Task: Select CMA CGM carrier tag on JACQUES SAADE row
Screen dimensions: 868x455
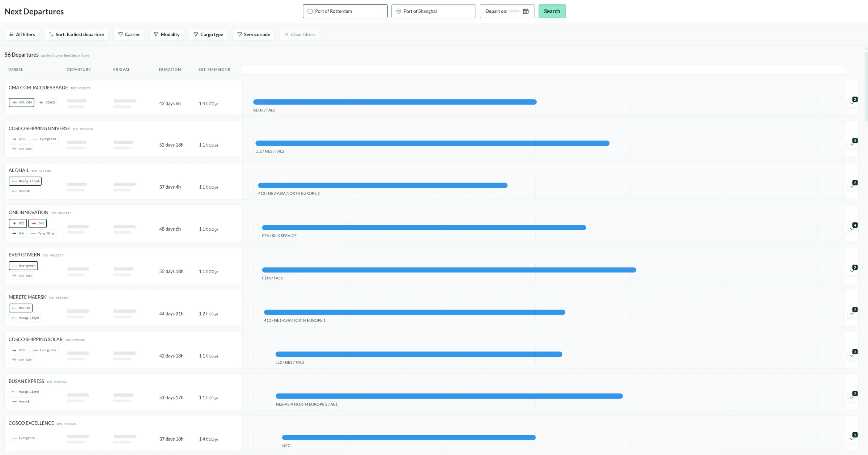Action: [22, 102]
